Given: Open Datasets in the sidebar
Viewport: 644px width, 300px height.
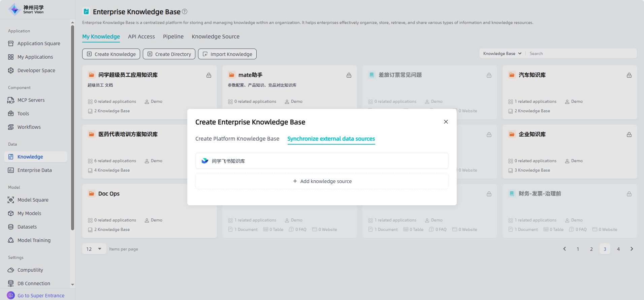Looking at the screenshot, I should pos(27,227).
